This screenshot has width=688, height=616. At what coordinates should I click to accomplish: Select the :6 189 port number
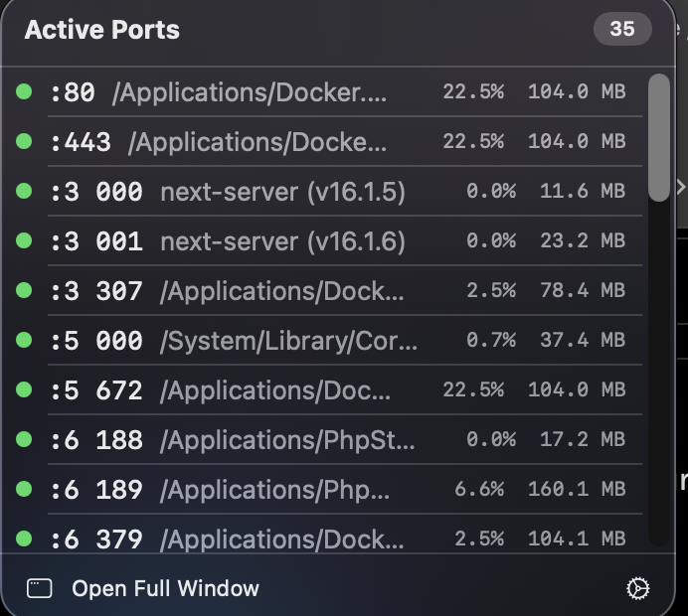(96, 489)
